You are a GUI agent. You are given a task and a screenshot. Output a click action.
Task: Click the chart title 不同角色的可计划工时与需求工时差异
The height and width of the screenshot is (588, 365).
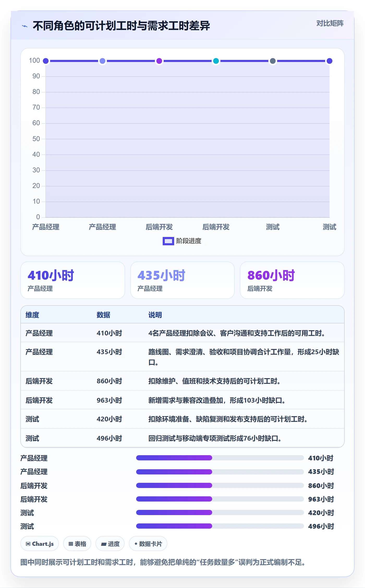[x=121, y=26]
